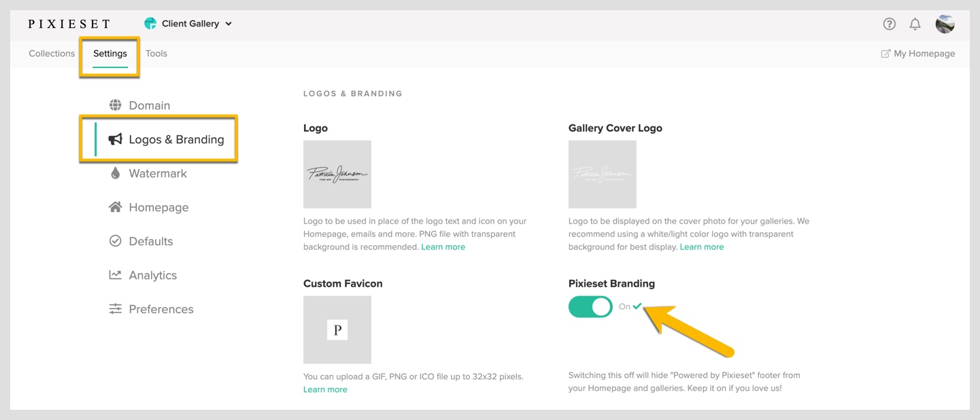Switch to the Collections tab
Viewport: 980px width, 420px height.
[52, 54]
